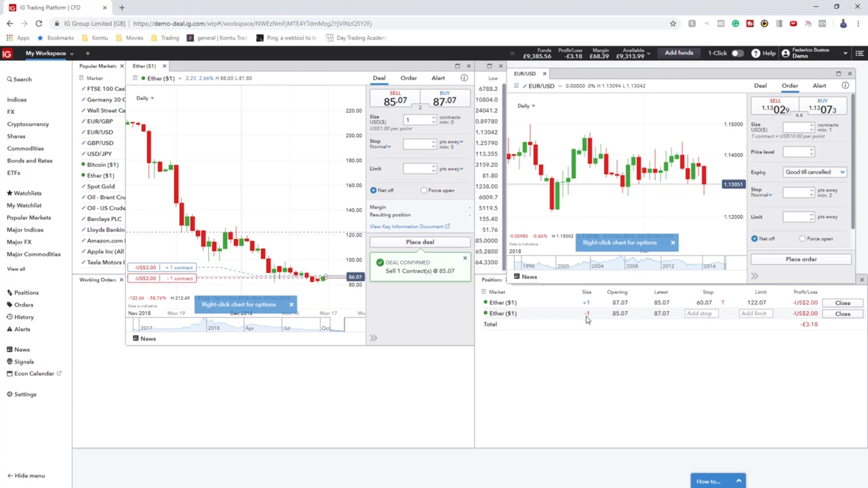Open Signals in the sidebar
The height and width of the screenshot is (488, 868).
(x=20, y=362)
